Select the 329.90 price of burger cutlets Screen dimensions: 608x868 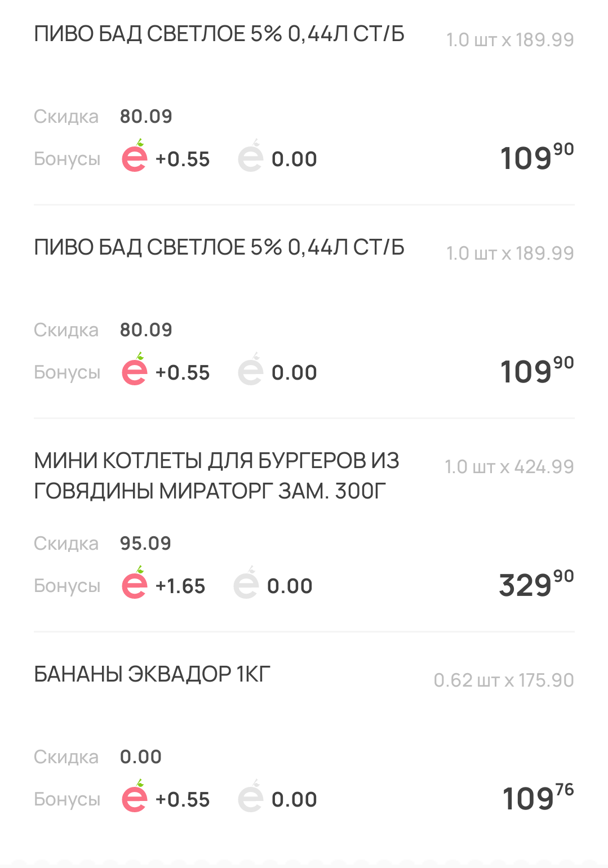pyautogui.click(x=536, y=584)
